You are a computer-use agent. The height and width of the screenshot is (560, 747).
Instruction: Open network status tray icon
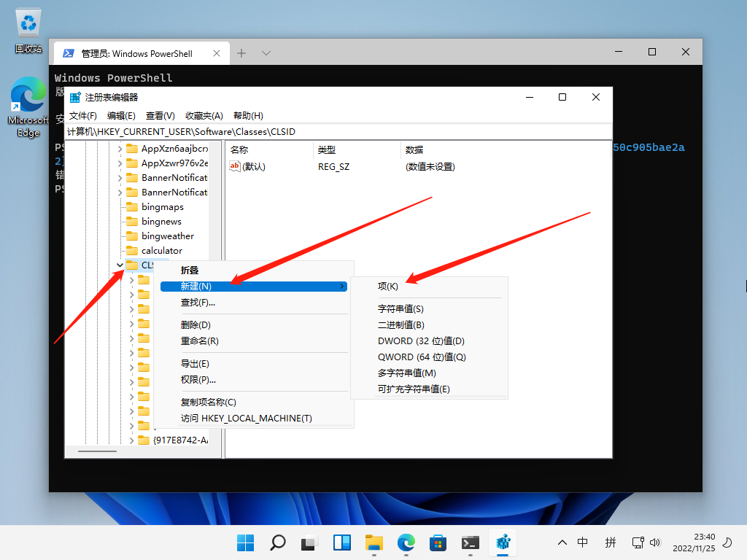638,542
